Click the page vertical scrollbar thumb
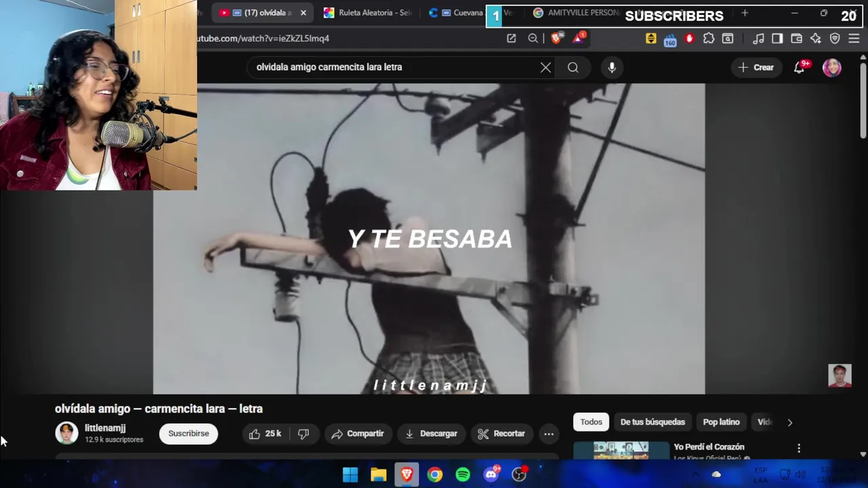Image resolution: width=868 pixels, height=488 pixels. coord(863,100)
